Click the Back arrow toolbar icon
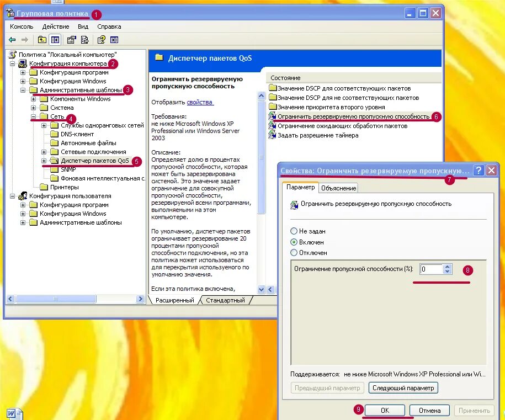The height and width of the screenshot is (420, 505). coord(12,40)
